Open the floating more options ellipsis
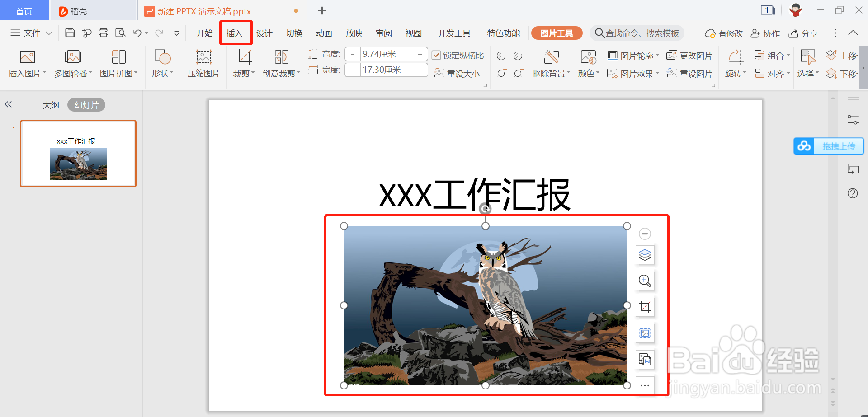This screenshot has width=868, height=417. click(x=645, y=385)
